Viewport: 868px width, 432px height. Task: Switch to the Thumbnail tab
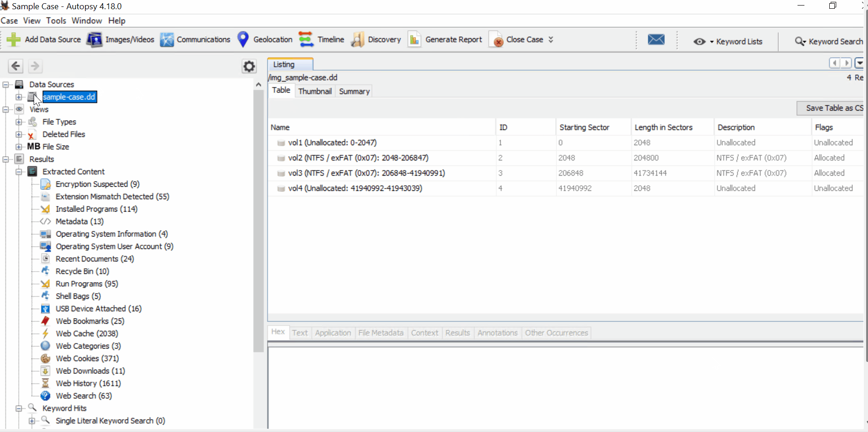point(315,91)
